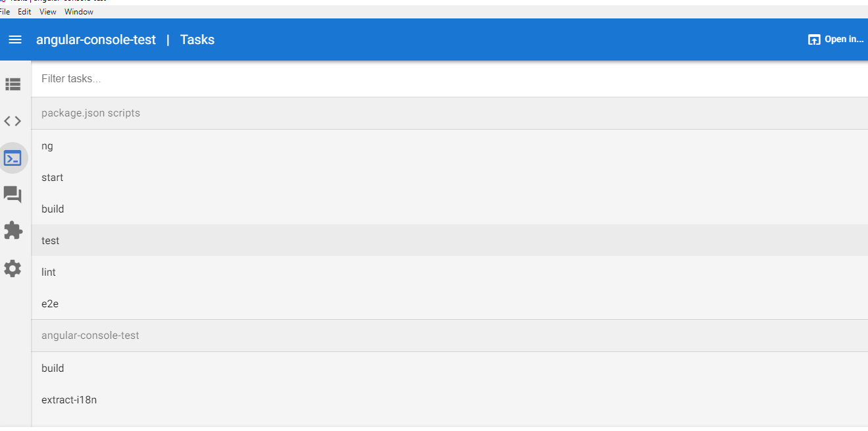Select the Tasks terminal sidebar icon

(13, 158)
